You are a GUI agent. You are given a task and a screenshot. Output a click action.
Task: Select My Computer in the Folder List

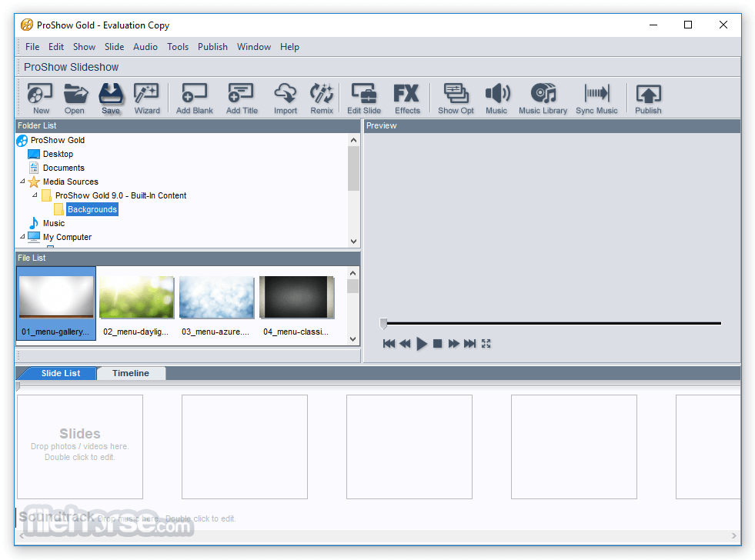[x=67, y=237]
